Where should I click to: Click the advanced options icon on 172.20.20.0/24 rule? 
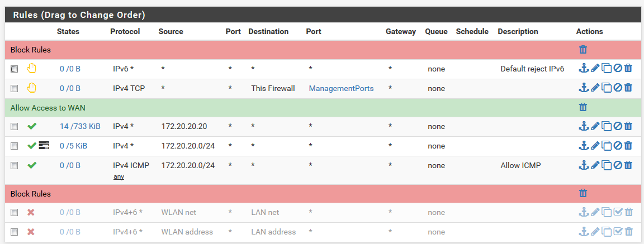44,146
